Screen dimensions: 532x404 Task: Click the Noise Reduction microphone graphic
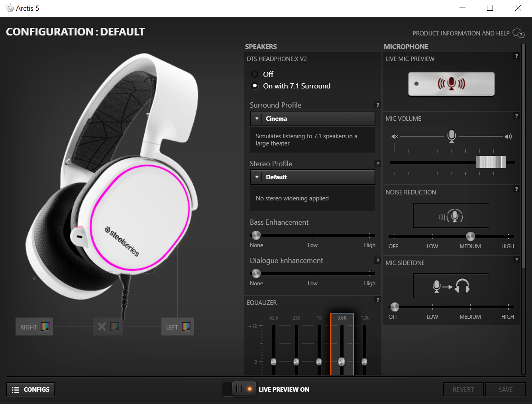(x=451, y=215)
